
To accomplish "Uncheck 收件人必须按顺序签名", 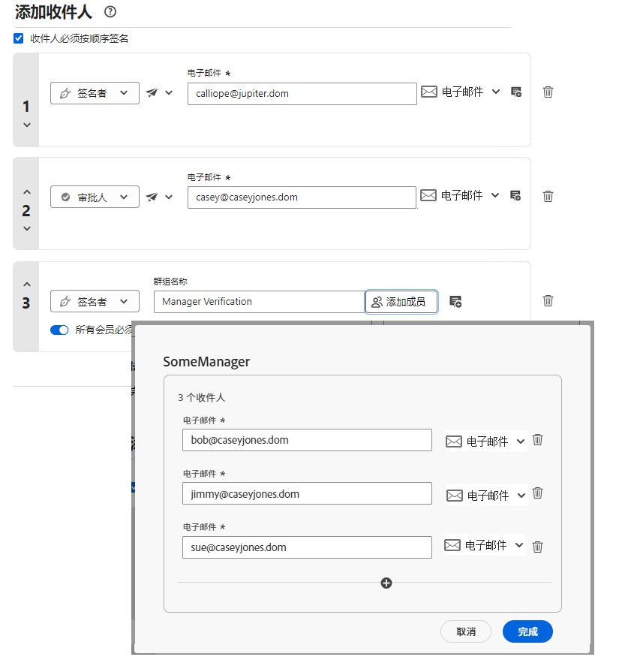I will point(17,38).
